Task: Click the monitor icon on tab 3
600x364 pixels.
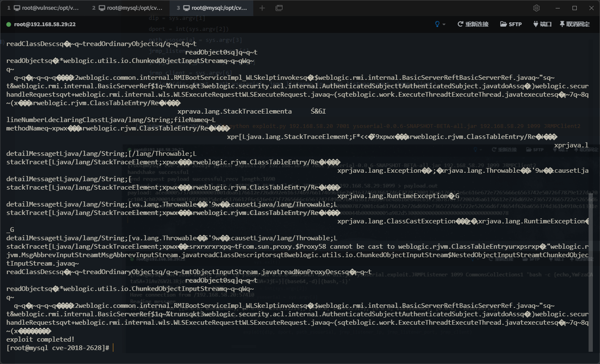Action: click(x=186, y=8)
